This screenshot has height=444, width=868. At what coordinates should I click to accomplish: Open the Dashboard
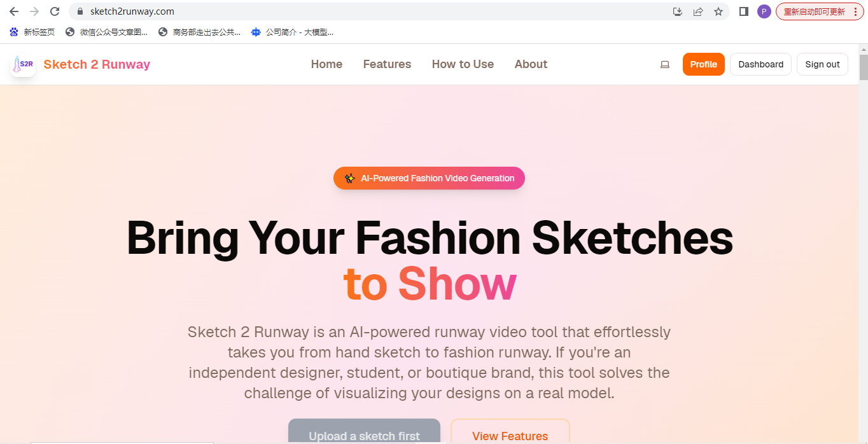pyautogui.click(x=760, y=64)
